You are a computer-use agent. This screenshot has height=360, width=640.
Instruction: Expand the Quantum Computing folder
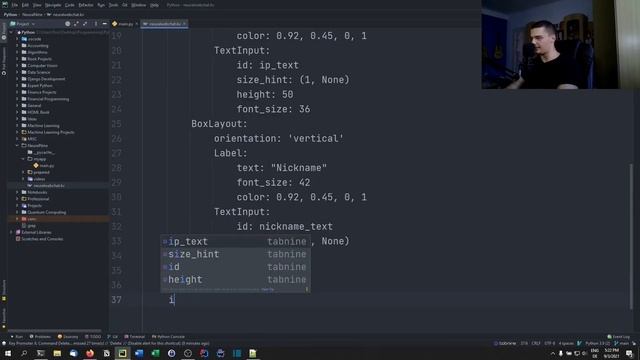point(18,212)
